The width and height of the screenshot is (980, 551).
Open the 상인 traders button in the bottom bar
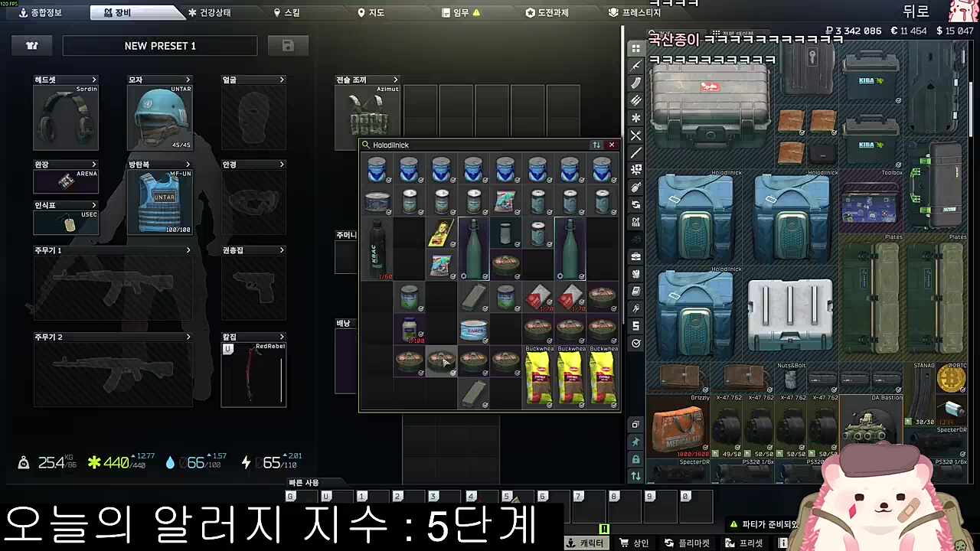[634, 543]
